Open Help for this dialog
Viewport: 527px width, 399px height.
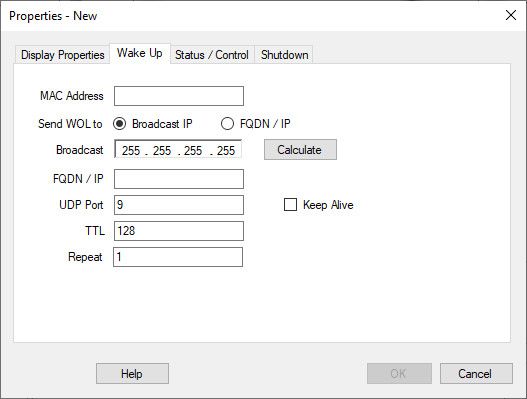pos(132,373)
